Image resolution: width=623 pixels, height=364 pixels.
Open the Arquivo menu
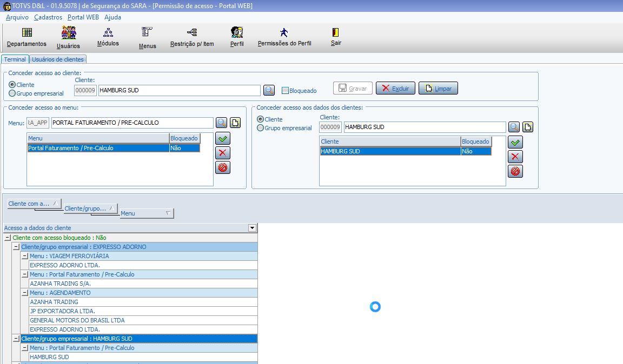click(x=17, y=17)
